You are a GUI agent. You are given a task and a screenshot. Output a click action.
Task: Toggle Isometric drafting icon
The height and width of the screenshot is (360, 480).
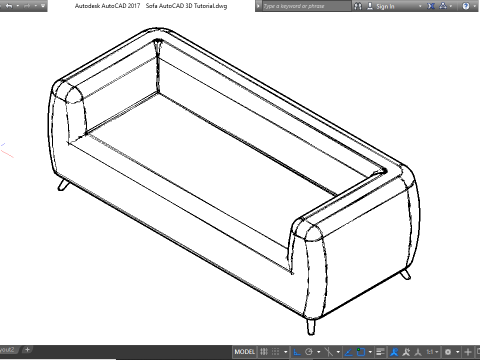[x=328, y=352]
